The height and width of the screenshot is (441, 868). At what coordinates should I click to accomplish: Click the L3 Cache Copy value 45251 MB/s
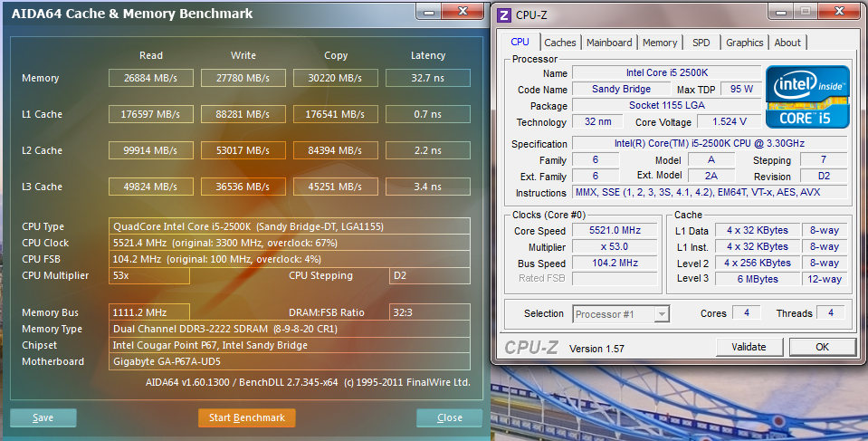point(336,187)
